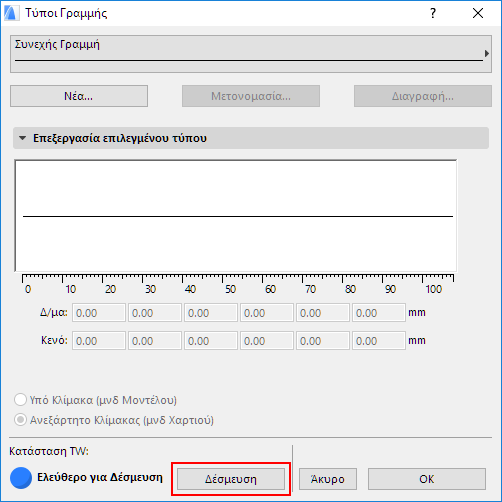Click the arrow on the line type selector
This screenshot has width=502, height=502.
(x=487, y=53)
